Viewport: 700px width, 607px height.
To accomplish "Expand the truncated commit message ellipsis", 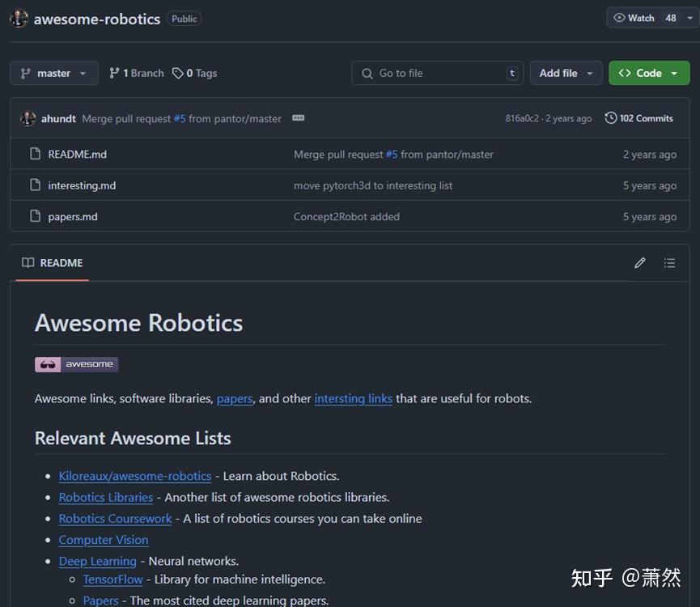I will click(298, 117).
